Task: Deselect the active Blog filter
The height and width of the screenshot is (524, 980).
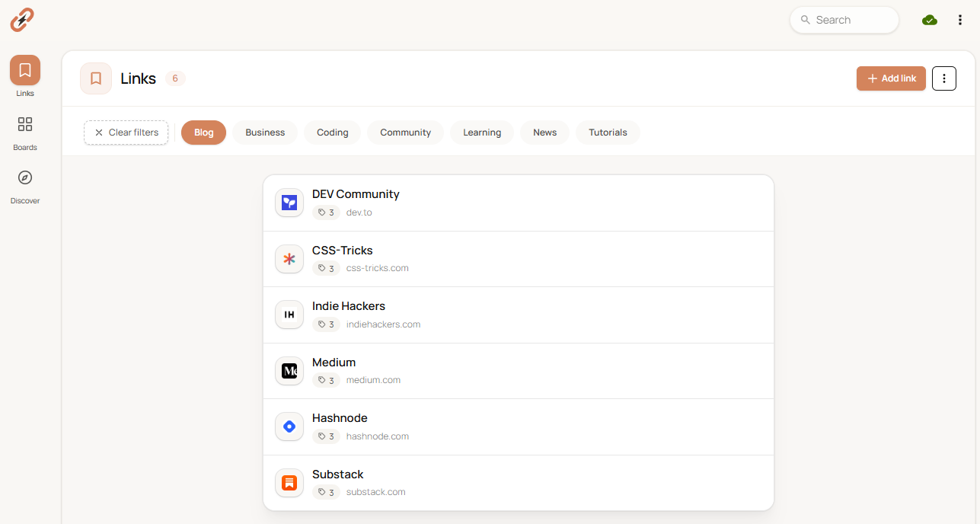Action: [203, 133]
